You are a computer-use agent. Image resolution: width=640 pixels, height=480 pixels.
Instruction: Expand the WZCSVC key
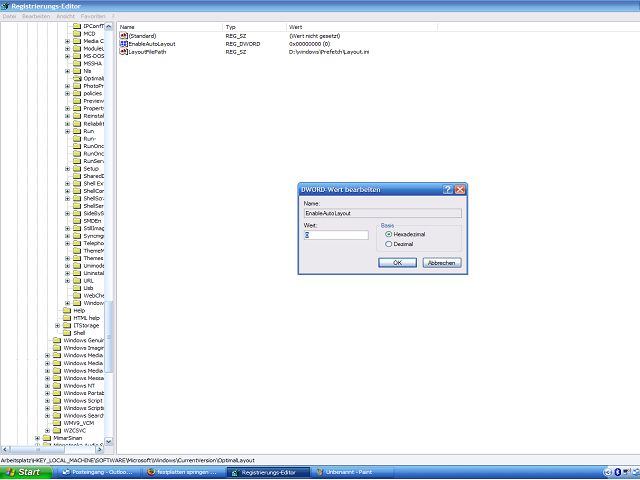[47, 431]
